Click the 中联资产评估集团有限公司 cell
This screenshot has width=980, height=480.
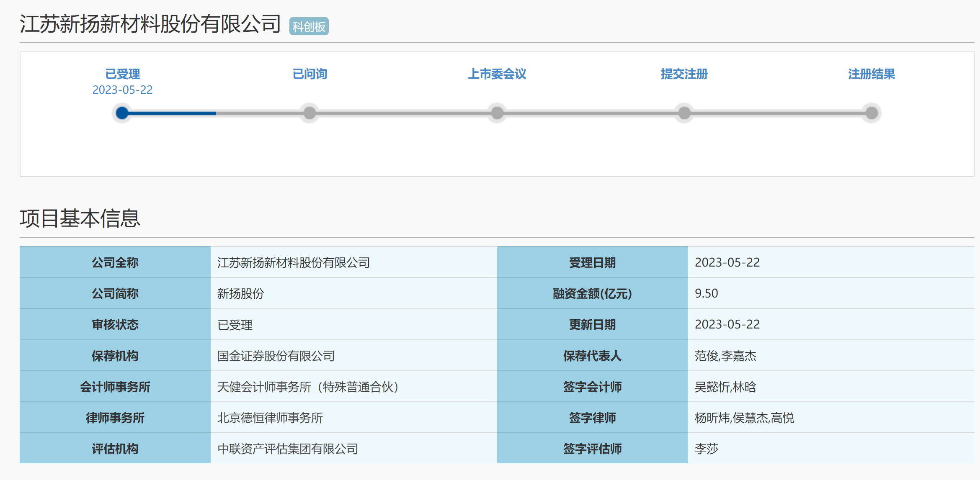288,449
